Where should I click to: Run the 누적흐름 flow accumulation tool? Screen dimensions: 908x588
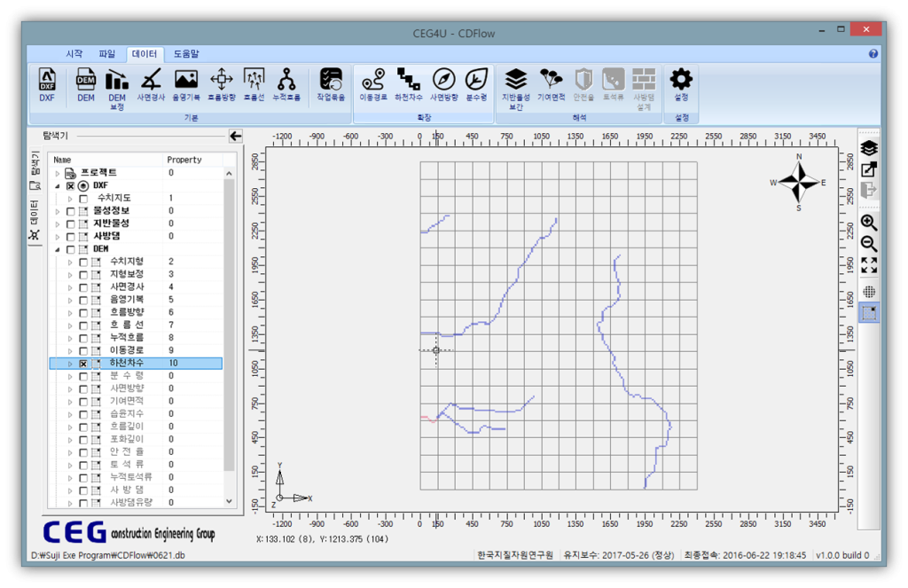286,85
